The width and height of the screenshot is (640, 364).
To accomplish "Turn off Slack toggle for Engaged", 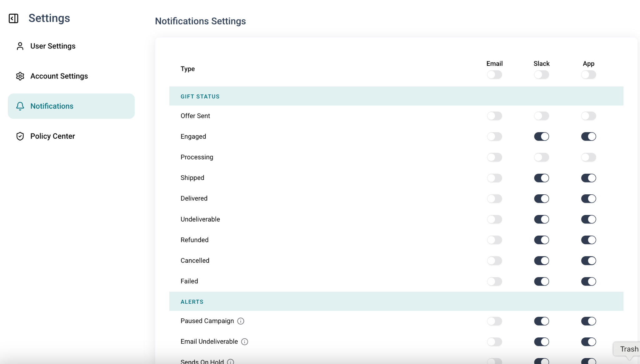I will (541, 137).
